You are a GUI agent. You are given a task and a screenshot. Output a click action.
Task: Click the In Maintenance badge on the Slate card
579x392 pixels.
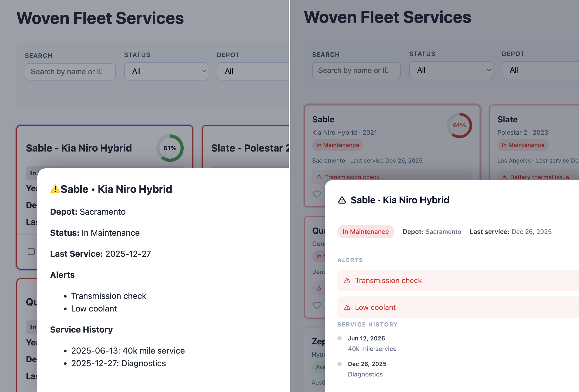(x=523, y=145)
